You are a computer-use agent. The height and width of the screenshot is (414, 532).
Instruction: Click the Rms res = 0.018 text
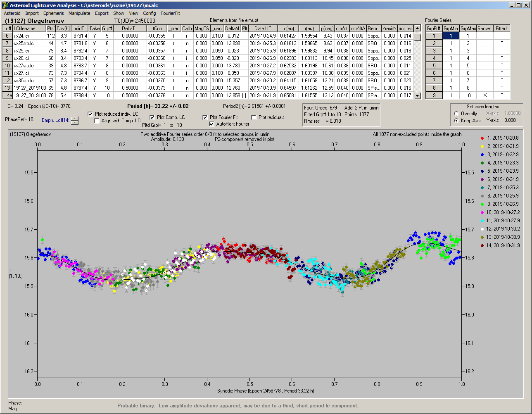tap(323, 121)
